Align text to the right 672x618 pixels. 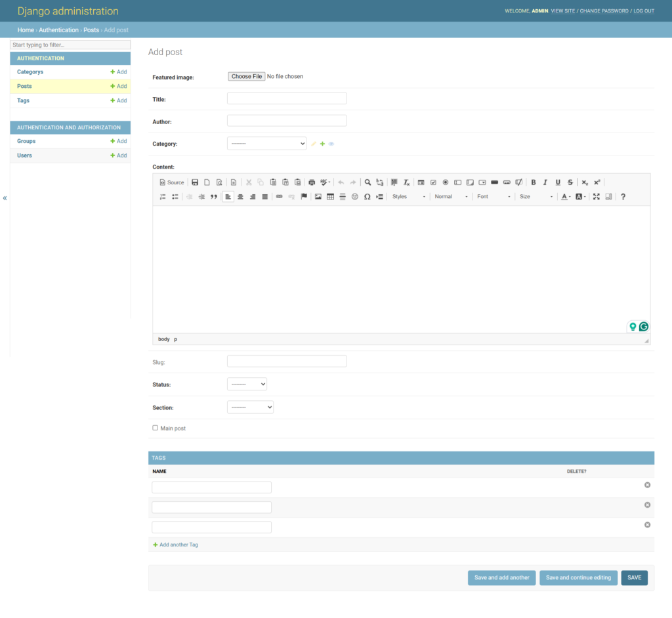253,197
